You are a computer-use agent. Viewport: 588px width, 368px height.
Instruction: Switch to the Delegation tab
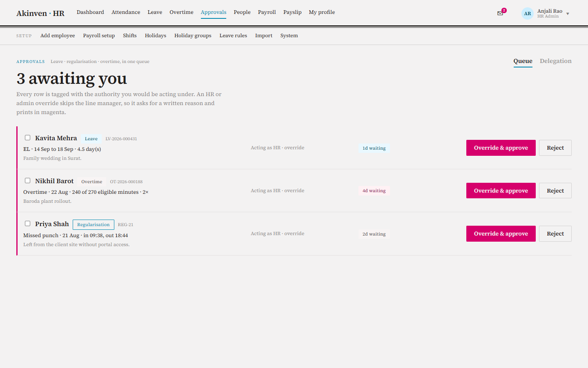556,61
